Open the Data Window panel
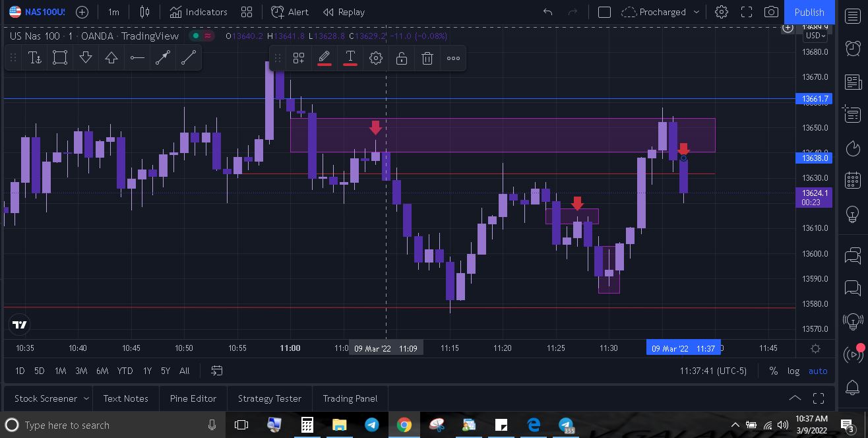 853,115
